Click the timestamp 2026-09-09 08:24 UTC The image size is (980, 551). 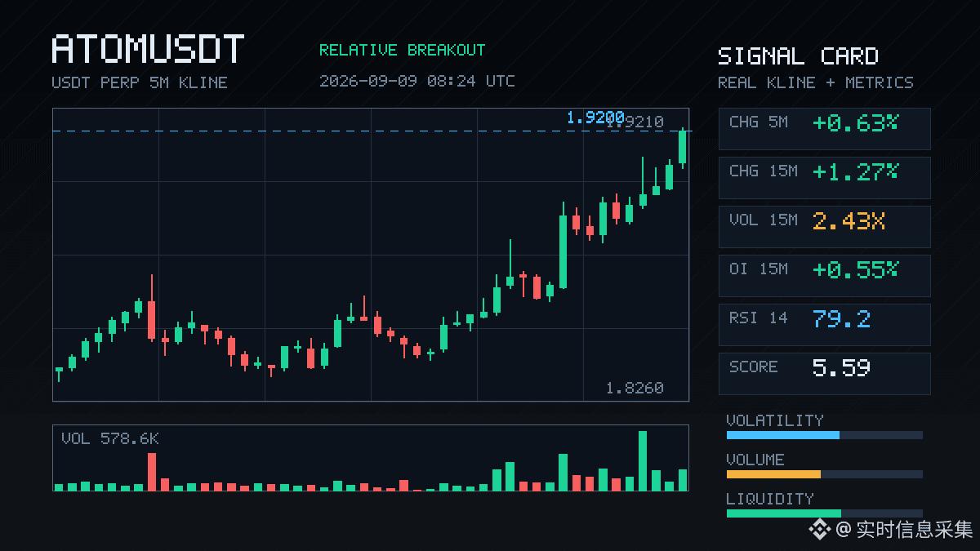click(417, 82)
